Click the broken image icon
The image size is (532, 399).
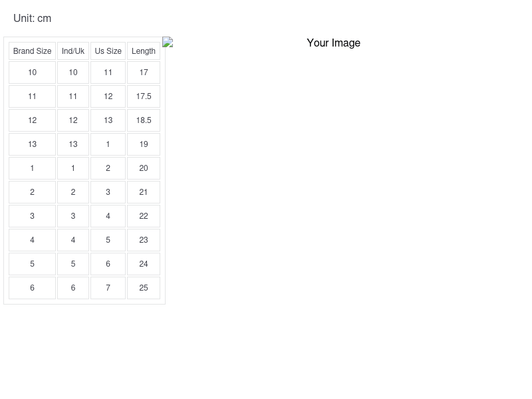(168, 43)
